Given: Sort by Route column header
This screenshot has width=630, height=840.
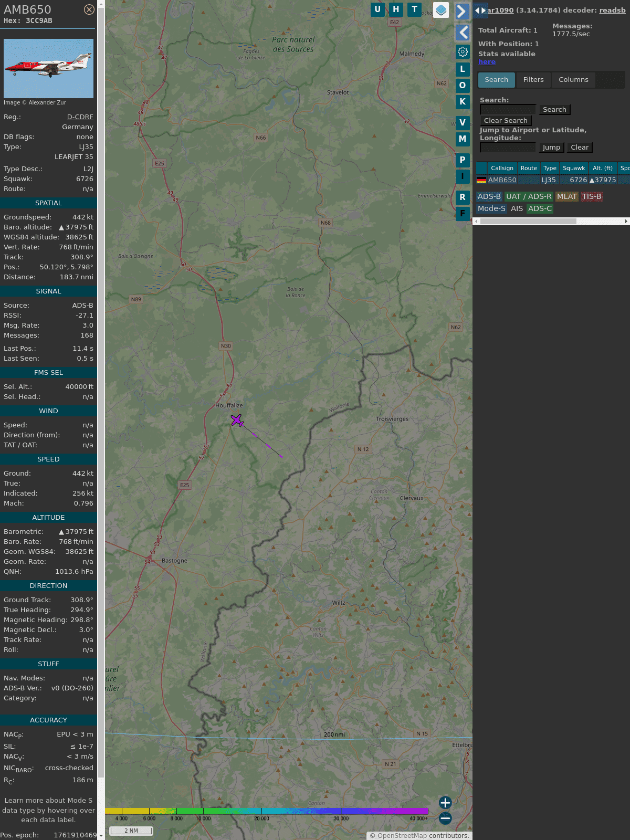Looking at the screenshot, I should 529,168.
